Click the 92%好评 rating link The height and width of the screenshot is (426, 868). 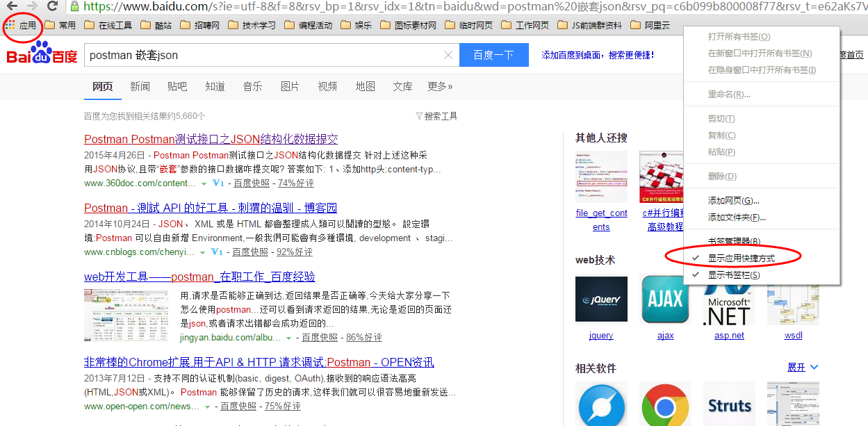(294, 252)
